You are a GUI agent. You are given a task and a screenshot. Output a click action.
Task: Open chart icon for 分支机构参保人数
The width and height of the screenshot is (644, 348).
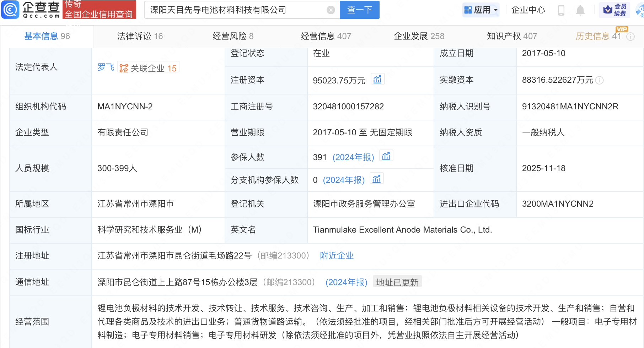click(x=376, y=179)
